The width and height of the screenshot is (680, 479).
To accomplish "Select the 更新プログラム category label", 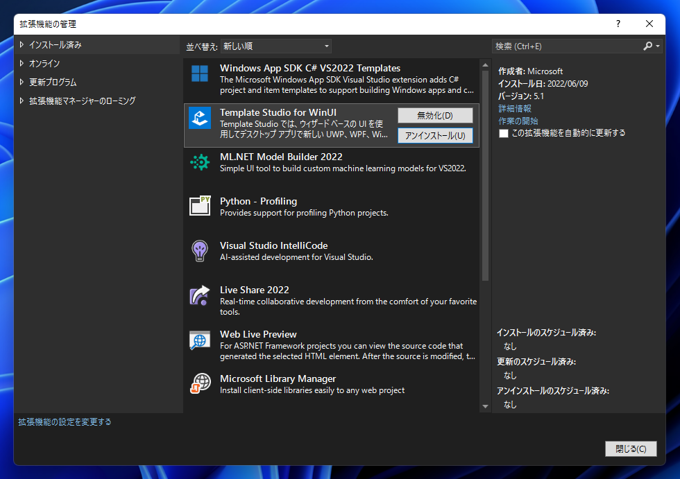I will (53, 82).
